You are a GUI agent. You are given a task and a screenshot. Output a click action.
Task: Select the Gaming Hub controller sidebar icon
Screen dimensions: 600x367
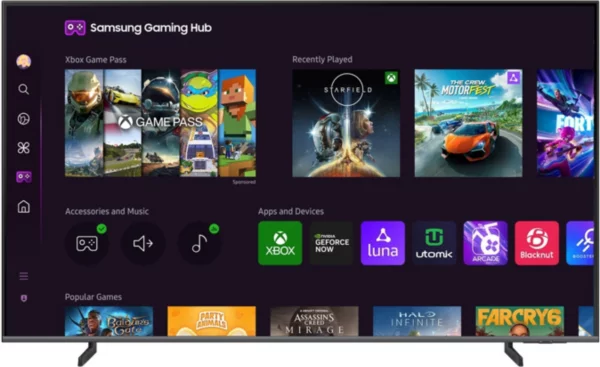click(x=24, y=177)
